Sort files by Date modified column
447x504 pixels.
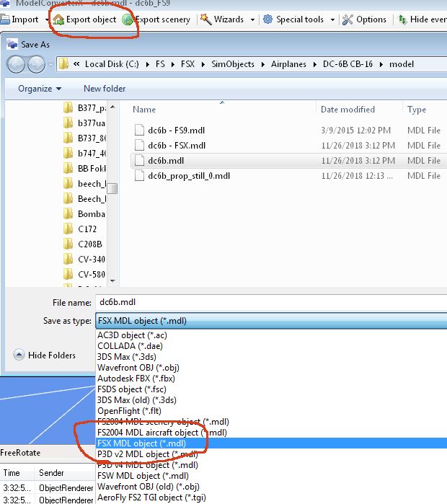(348, 110)
